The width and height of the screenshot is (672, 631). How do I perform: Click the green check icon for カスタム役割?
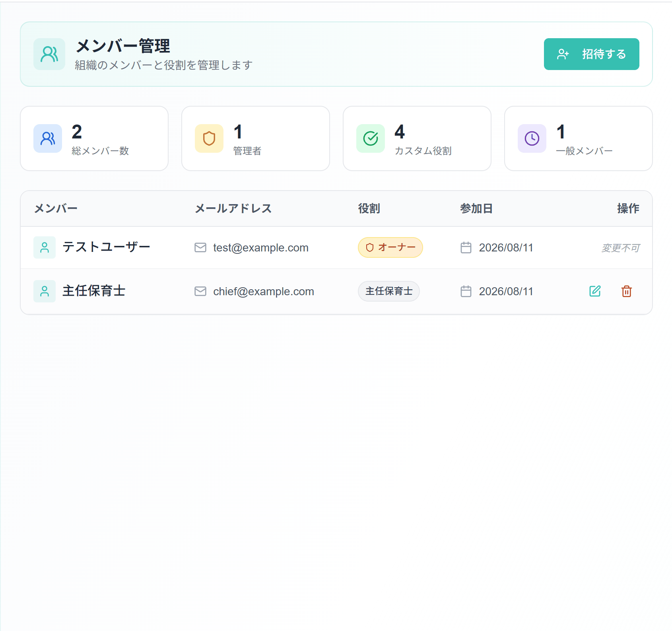pyautogui.click(x=371, y=138)
